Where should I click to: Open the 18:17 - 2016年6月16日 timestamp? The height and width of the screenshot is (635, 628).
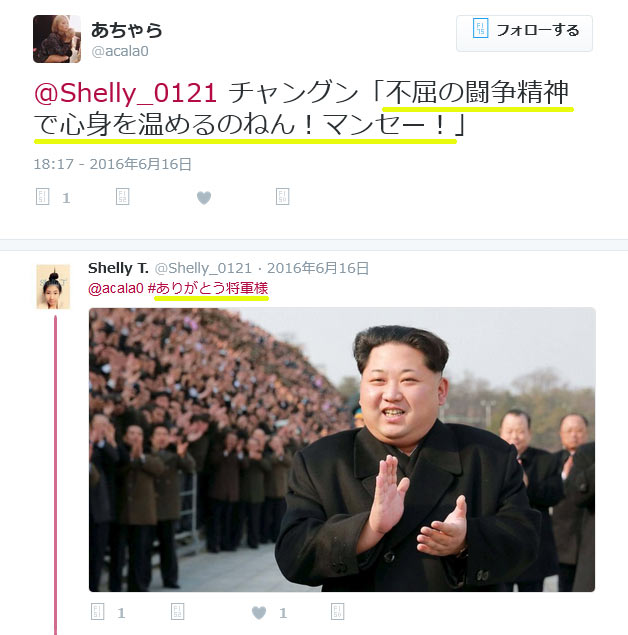(x=113, y=164)
